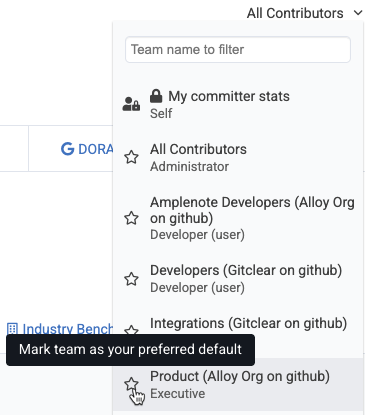Click the 'Administrator' role text
Viewport: 365px width, 415px height.
[x=189, y=167]
